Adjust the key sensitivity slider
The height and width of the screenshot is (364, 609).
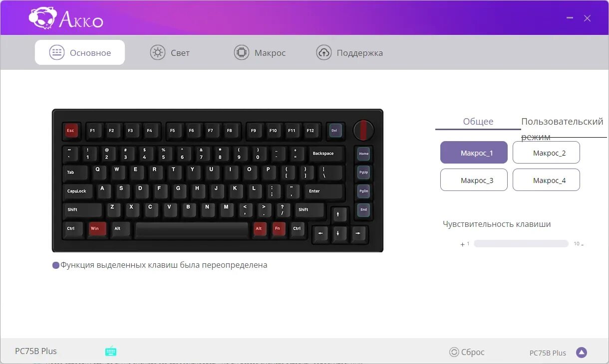(x=521, y=244)
